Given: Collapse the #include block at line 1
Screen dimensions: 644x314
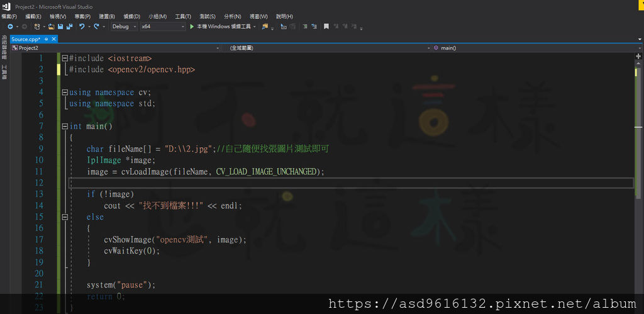Looking at the screenshot, I should 65,59.
